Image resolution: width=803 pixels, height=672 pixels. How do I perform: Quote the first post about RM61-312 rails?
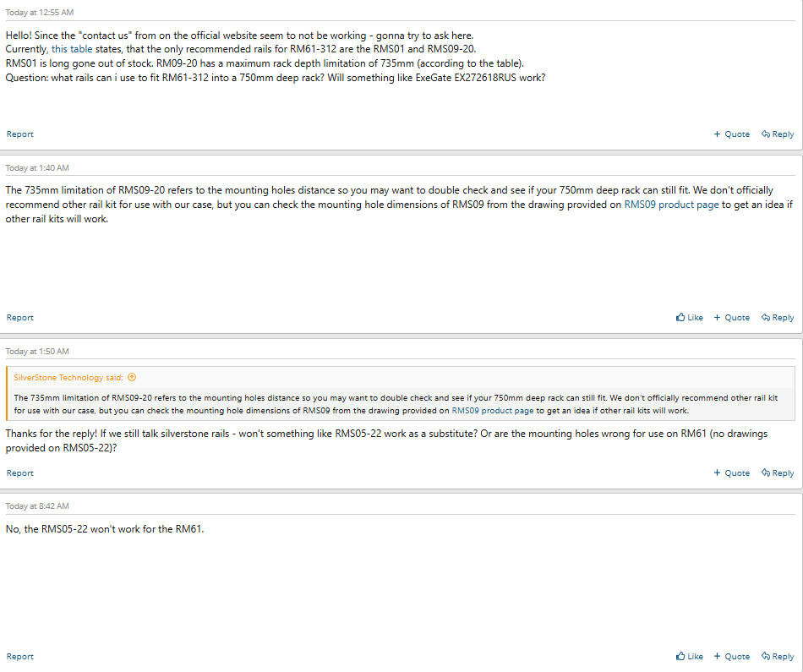[x=731, y=134]
